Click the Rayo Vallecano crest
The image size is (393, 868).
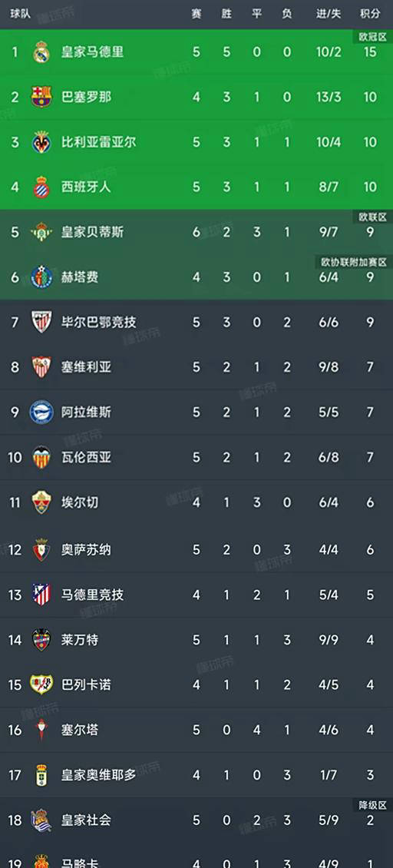tap(41, 684)
